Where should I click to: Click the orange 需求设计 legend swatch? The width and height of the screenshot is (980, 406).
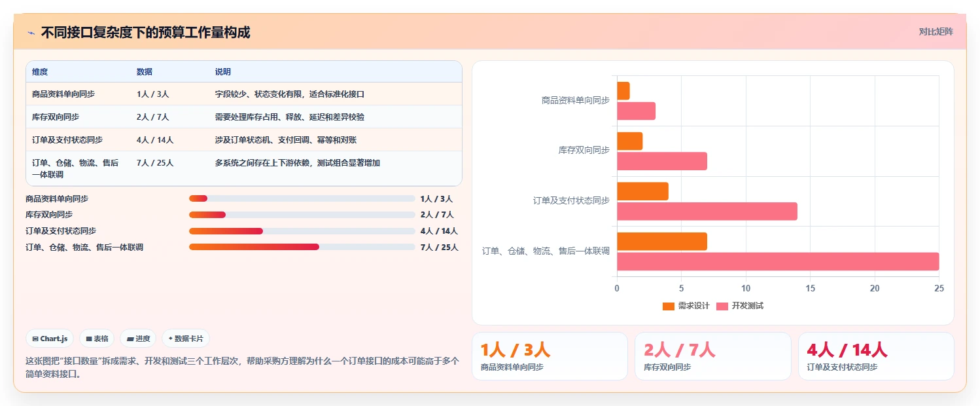click(x=668, y=306)
